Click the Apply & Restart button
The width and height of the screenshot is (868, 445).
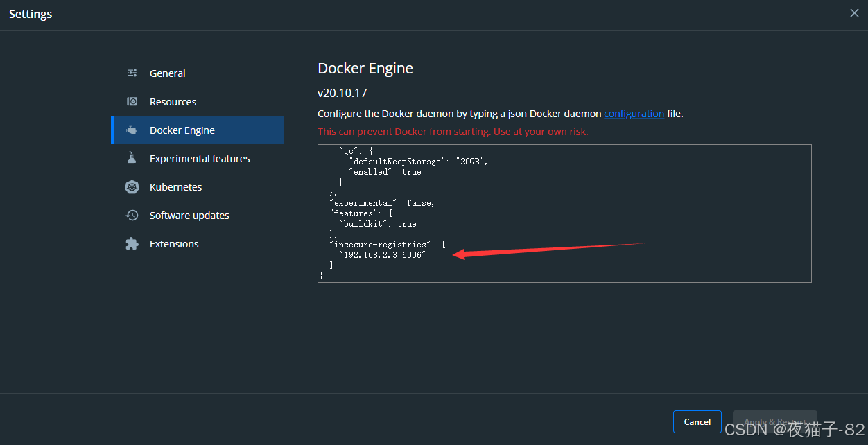[x=774, y=421]
